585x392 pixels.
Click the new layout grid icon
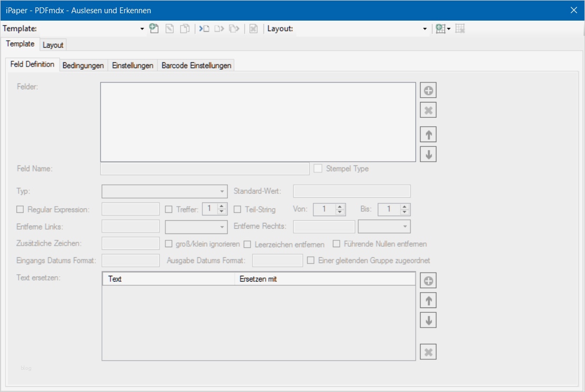[x=440, y=29]
